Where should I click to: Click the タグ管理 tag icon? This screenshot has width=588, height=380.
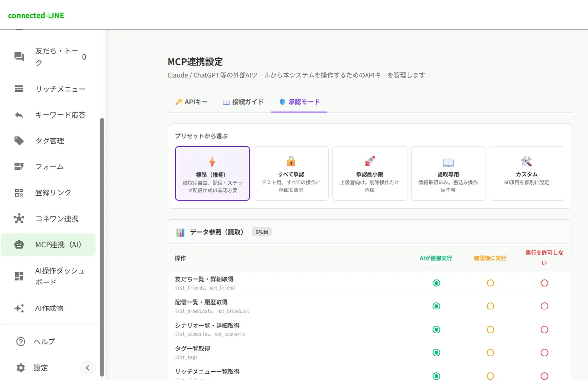[19, 141]
